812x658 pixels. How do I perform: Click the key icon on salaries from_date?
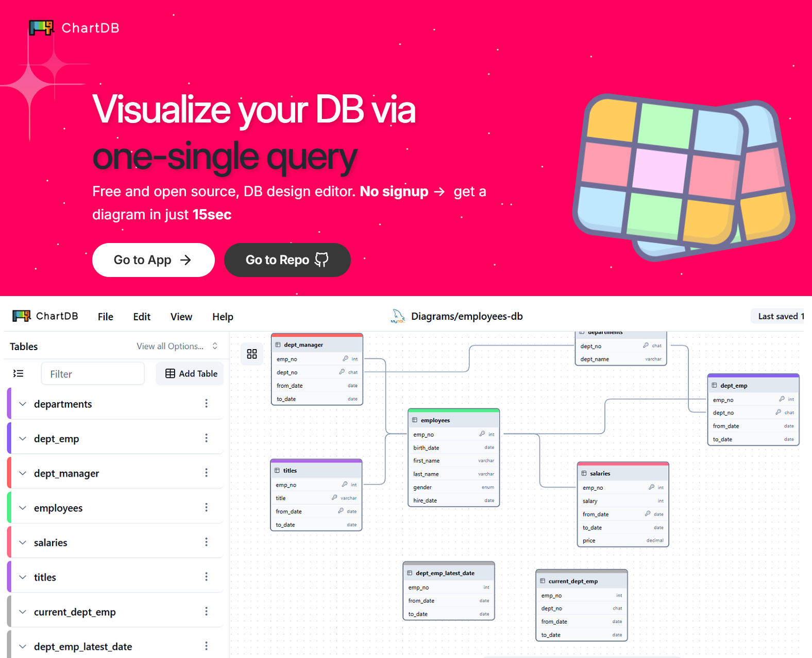tap(648, 514)
